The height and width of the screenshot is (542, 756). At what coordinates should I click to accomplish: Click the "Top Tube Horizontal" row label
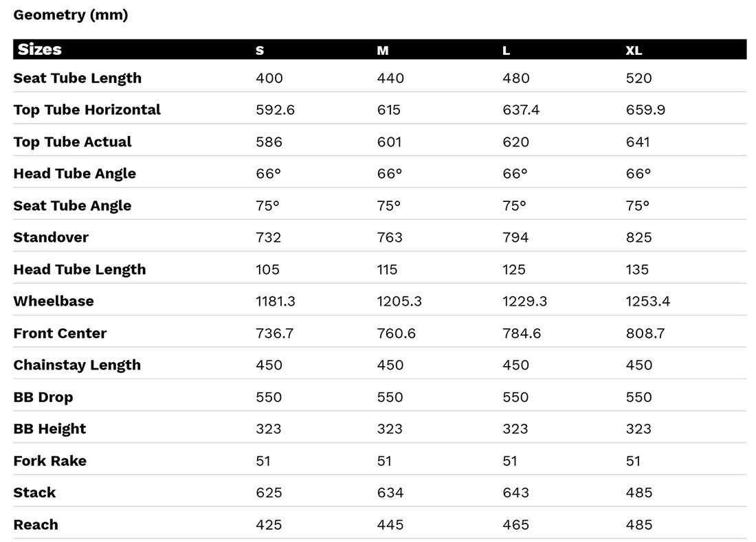pos(87,110)
